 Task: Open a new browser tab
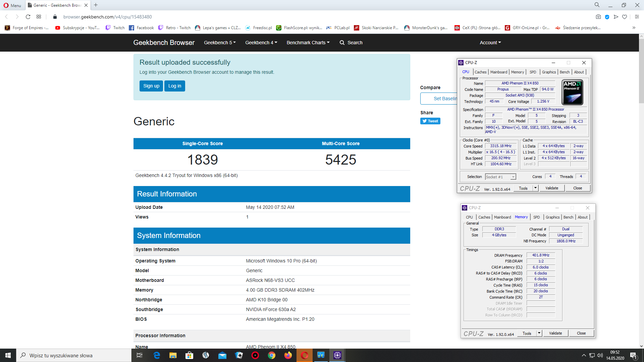click(x=96, y=5)
